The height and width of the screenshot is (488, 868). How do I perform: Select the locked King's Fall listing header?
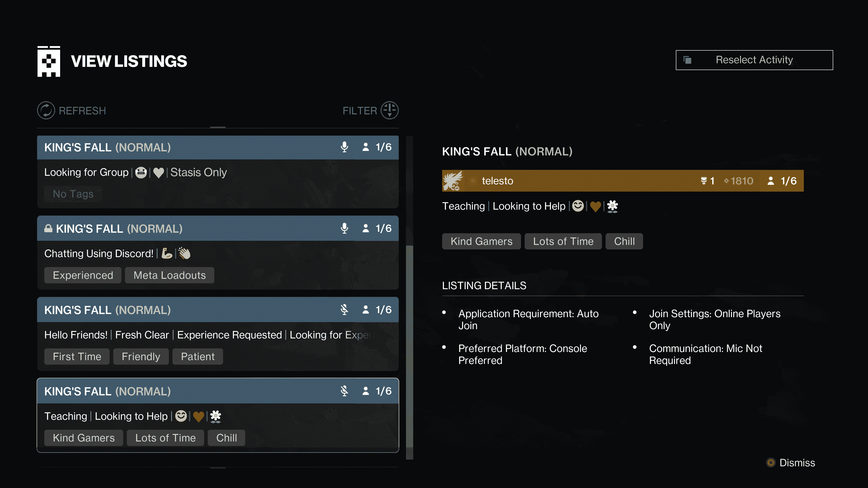tap(218, 229)
